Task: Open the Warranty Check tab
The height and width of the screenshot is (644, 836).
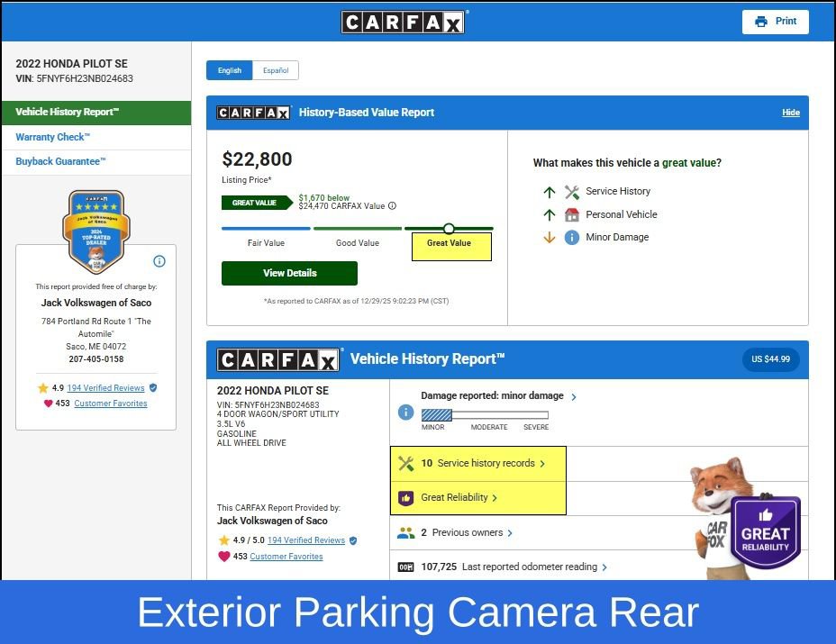Action: coord(52,138)
